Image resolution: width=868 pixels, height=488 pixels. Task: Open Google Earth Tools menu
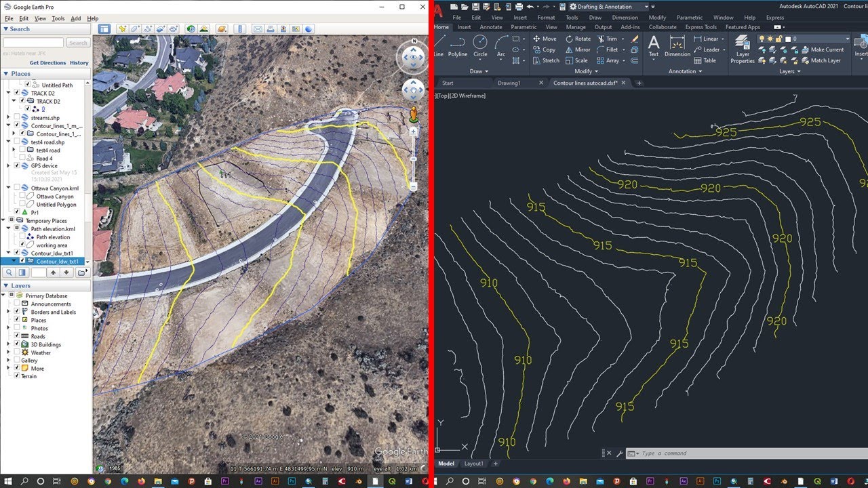click(58, 18)
